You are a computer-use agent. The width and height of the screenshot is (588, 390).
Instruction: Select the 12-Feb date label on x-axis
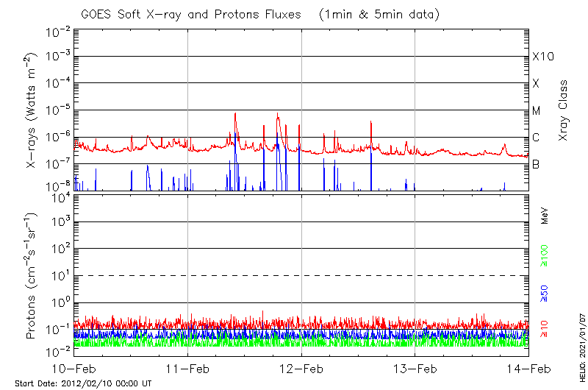(x=301, y=369)
